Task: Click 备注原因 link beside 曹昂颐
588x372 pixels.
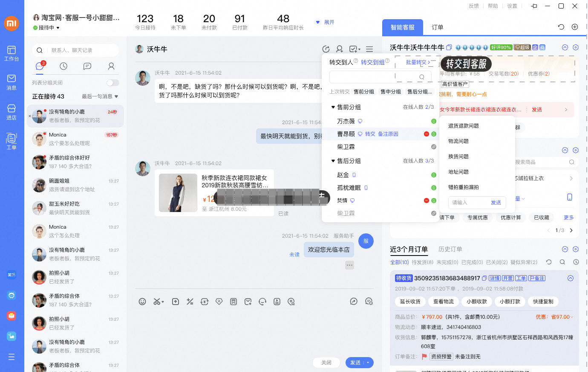Action: tap(388, 134)
